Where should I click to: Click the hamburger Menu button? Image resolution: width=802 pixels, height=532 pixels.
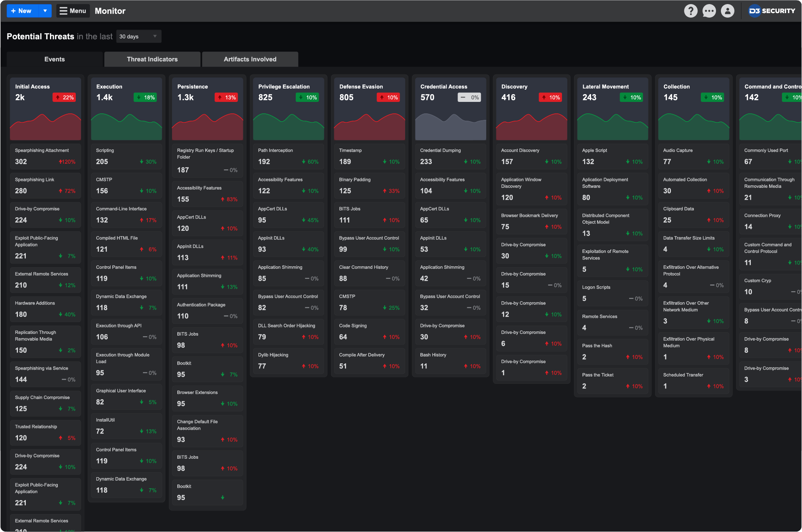click(x=73, y=11)
